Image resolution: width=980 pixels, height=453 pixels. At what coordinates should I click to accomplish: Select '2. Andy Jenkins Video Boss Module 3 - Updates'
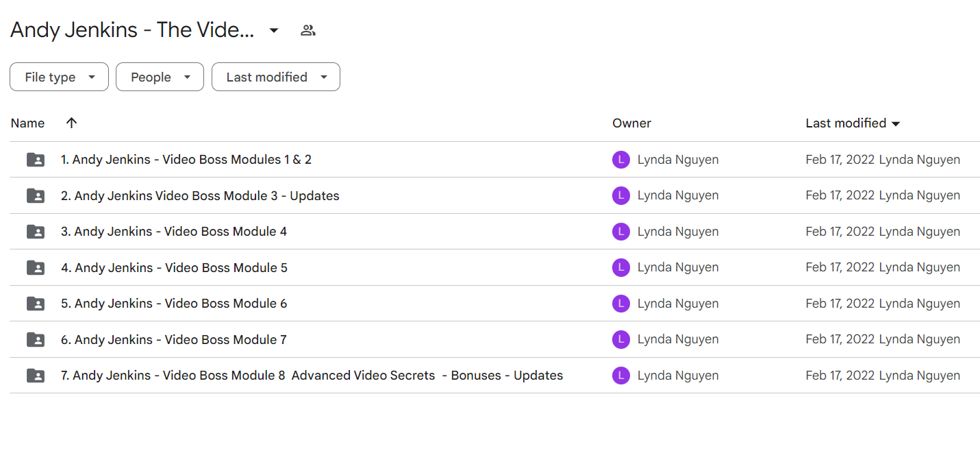click(x=200, y=196)
